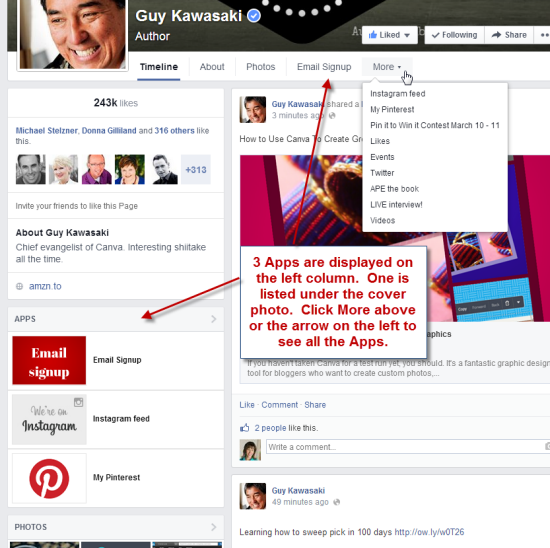Image resolution: width=550 pixels, height=548 pixels.
Task: Open the amzn.to link
Action: pos(45,286)
